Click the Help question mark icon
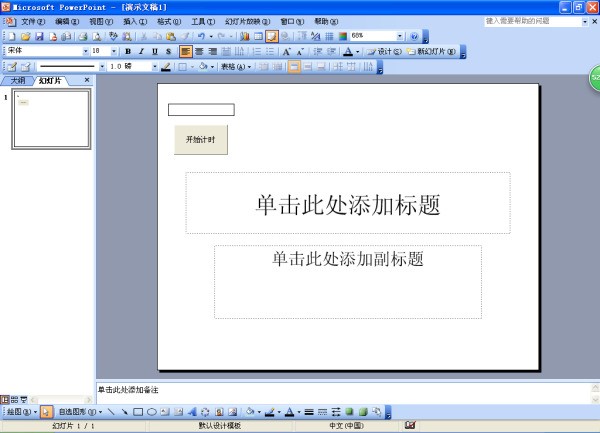The height and width of the screenshot is (433, 600). tap(413, 36)
